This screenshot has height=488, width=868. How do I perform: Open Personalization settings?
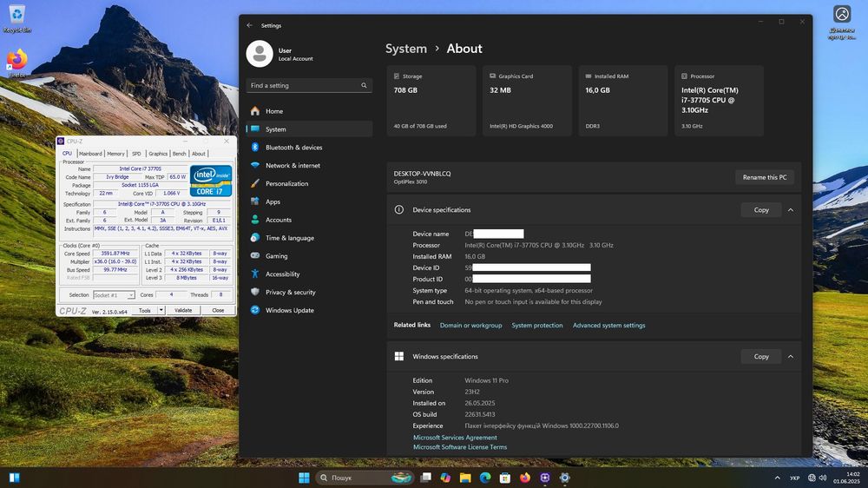click(x=309, y=183)
